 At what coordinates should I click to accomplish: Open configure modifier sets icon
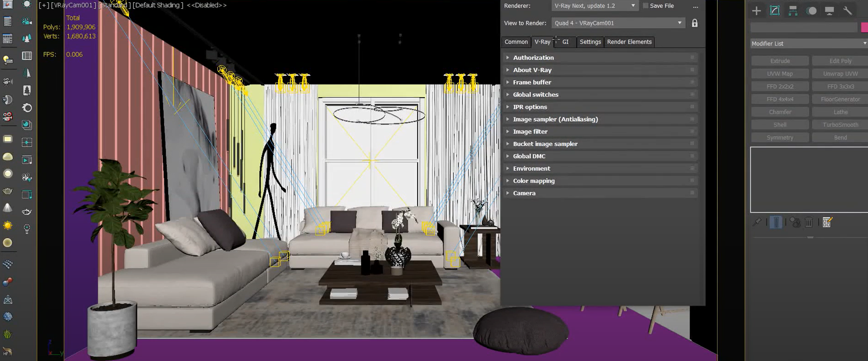point(827,222)
